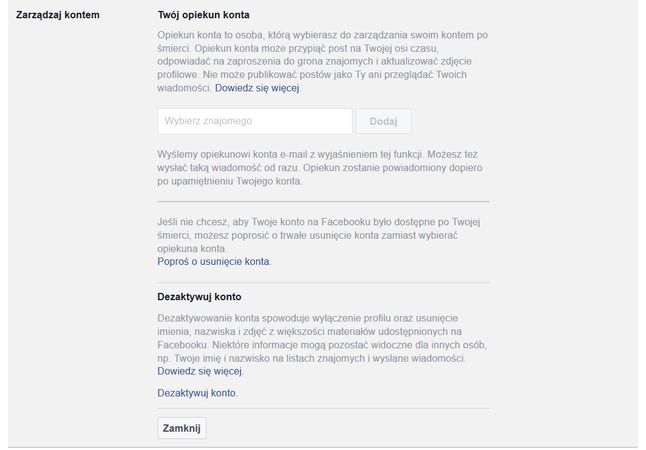Click the paragraph starting 'Jeśli nie chcesz'

pos(319,235)
